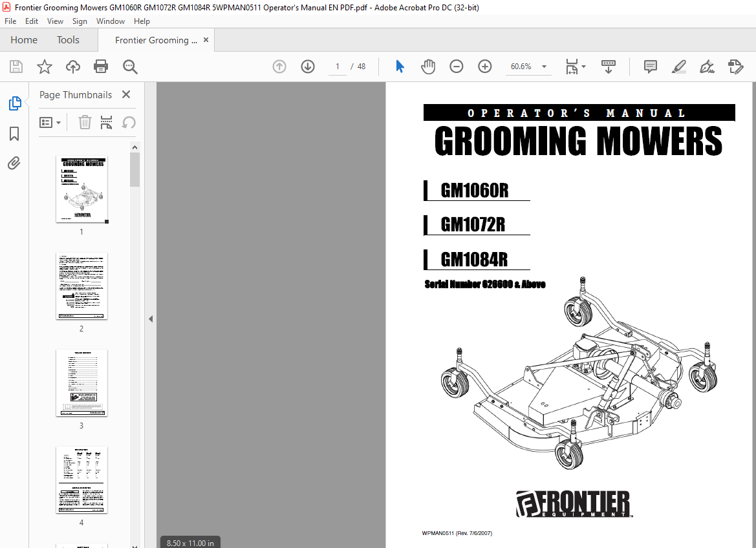The image size is (756, 548).
Task: Click the thumbnails panel scrollbar thumb
Action: click(x=135, y=169)
